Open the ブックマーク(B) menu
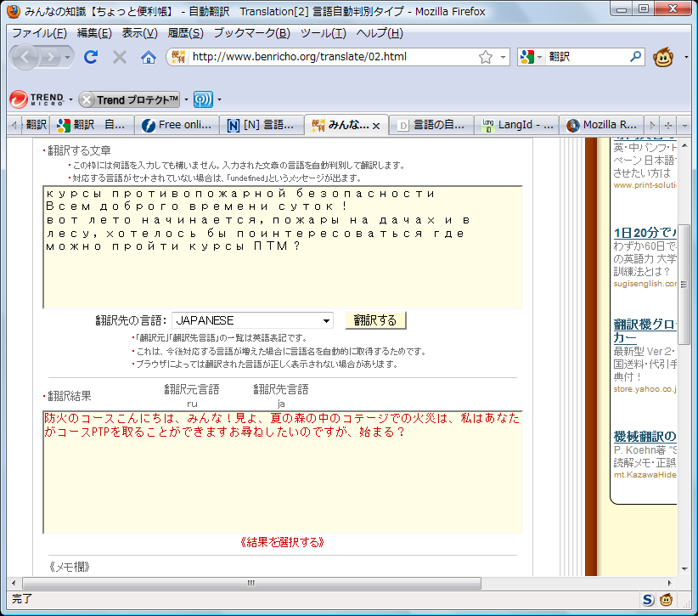This screenshot has width=698, height=616. point(252,33)
